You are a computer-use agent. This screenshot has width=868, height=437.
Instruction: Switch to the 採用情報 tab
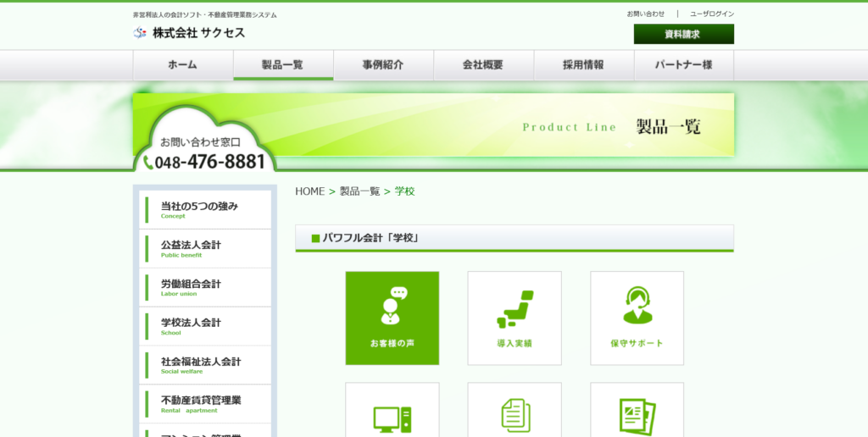583,65
